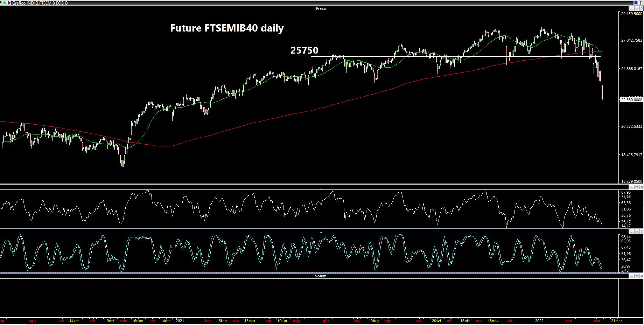Click the 87,95 oscillator scale value
Screen dimensions: 644x325
click(626, 192)
